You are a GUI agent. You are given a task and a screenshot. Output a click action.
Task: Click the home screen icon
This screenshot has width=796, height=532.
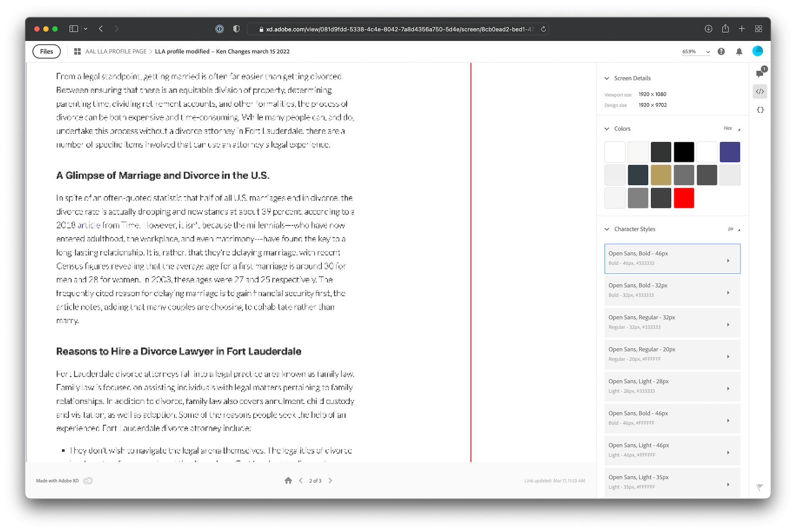pos(288,481)
